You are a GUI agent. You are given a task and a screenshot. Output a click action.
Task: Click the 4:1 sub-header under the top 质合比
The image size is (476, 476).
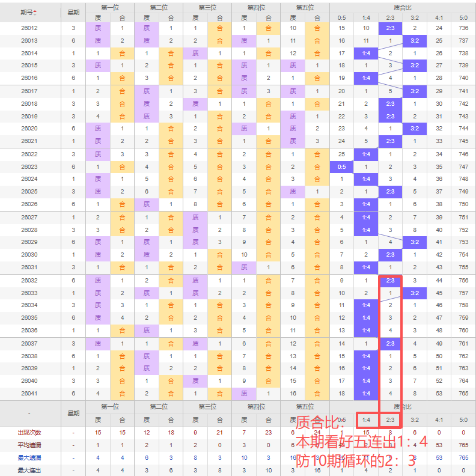[439, 18]
